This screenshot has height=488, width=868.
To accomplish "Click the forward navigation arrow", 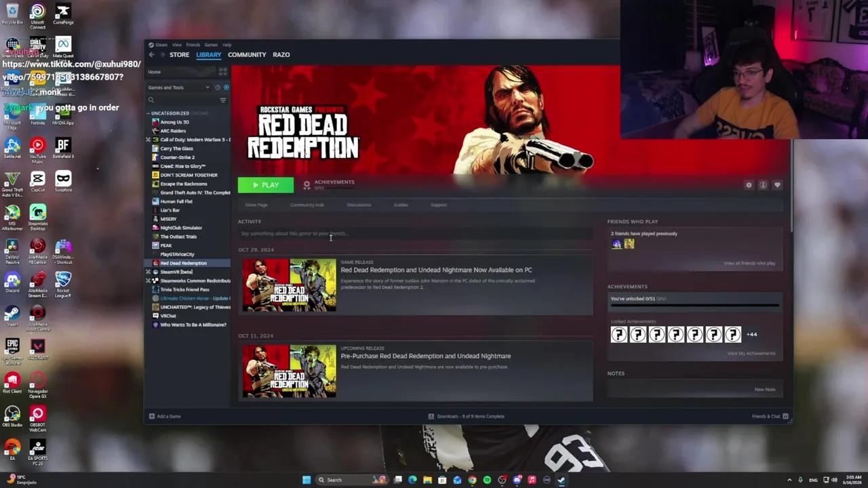I will pos(161,55).
